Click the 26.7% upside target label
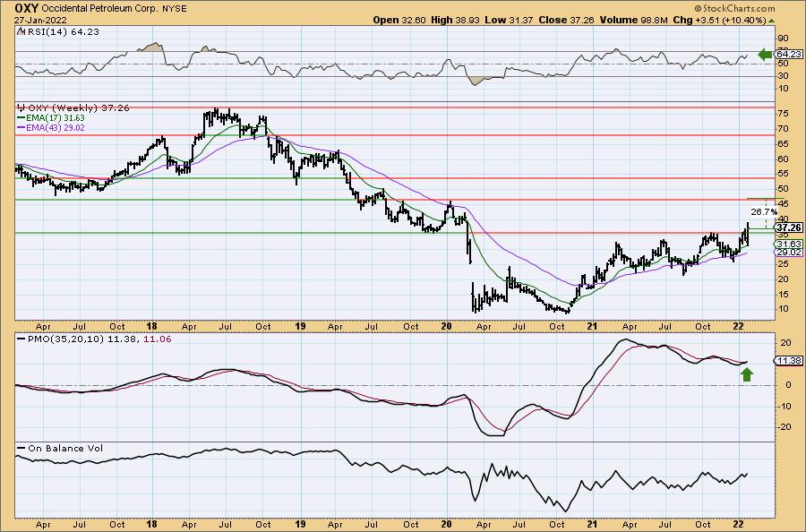Screen dimensions: 806x532 pyautogui.click(x=764, y=211)
